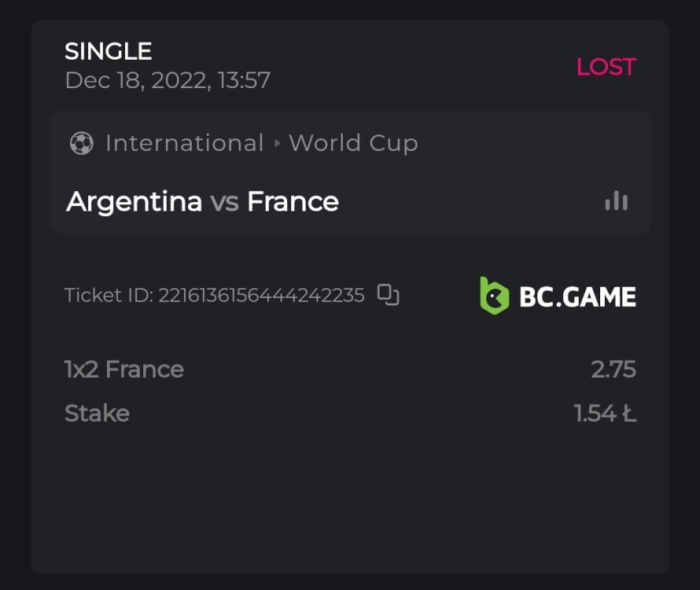Click the green BC.GAME mascot logo

(494, 295)
